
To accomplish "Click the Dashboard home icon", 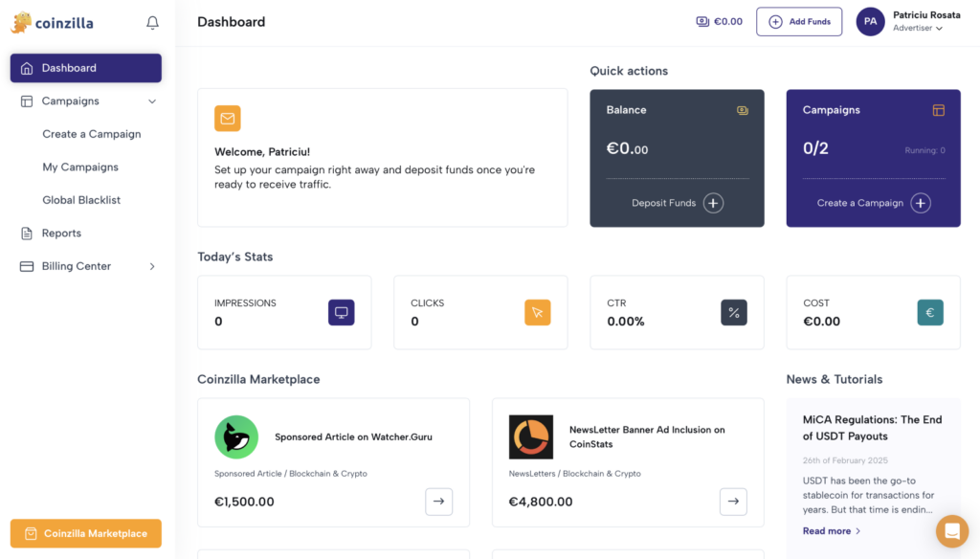I will (26, 68).
